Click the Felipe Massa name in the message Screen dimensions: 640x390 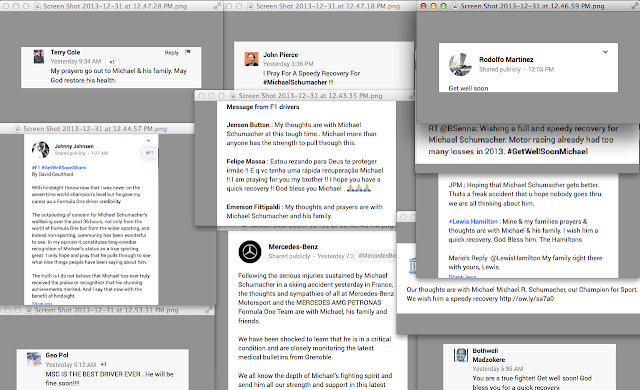pyautogui.click(x=246, y=162)
